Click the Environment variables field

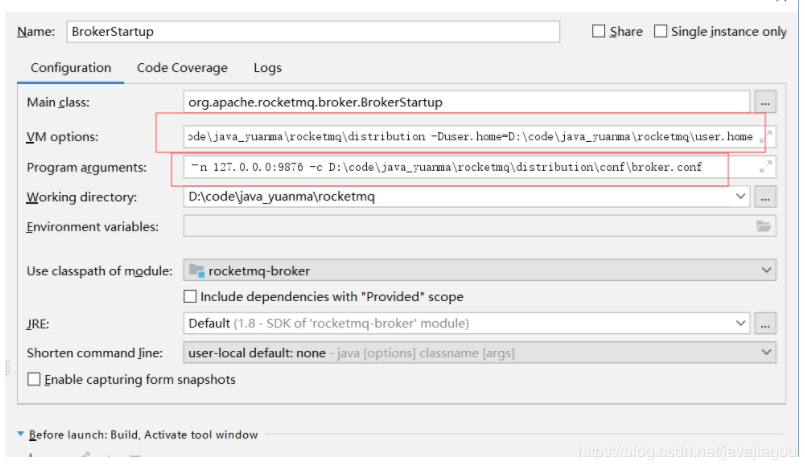pos(480,227)
